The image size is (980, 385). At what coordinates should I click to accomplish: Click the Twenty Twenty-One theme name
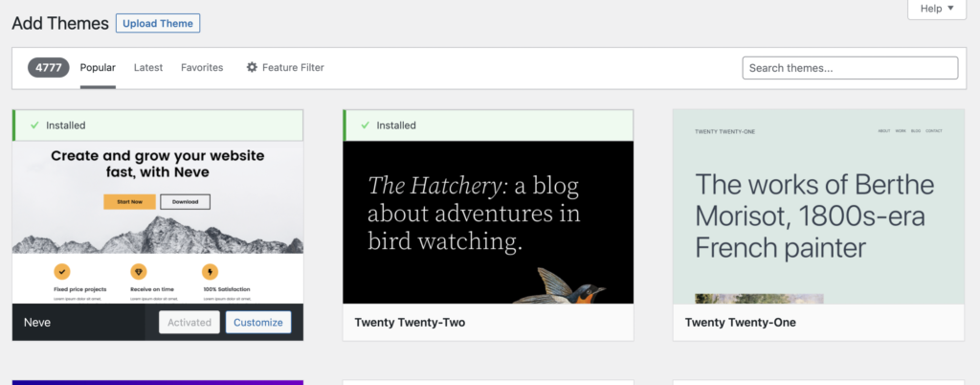[741, 323]
